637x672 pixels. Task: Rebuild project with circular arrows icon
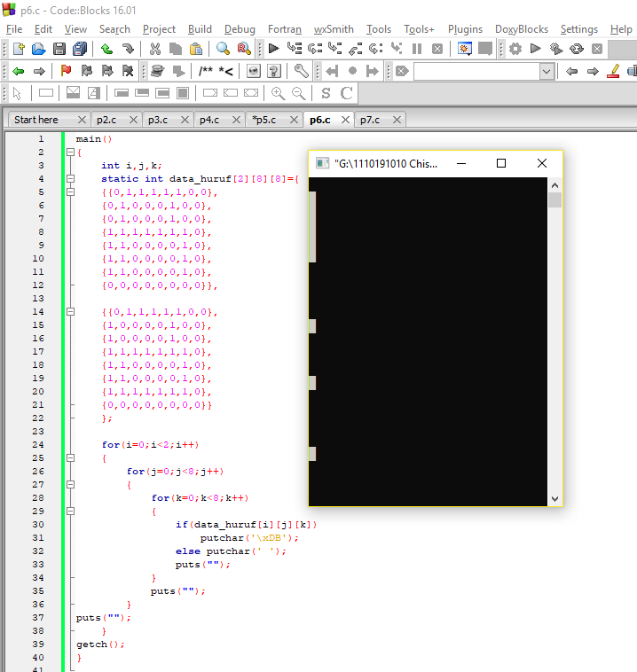click(x=577, y=49)
